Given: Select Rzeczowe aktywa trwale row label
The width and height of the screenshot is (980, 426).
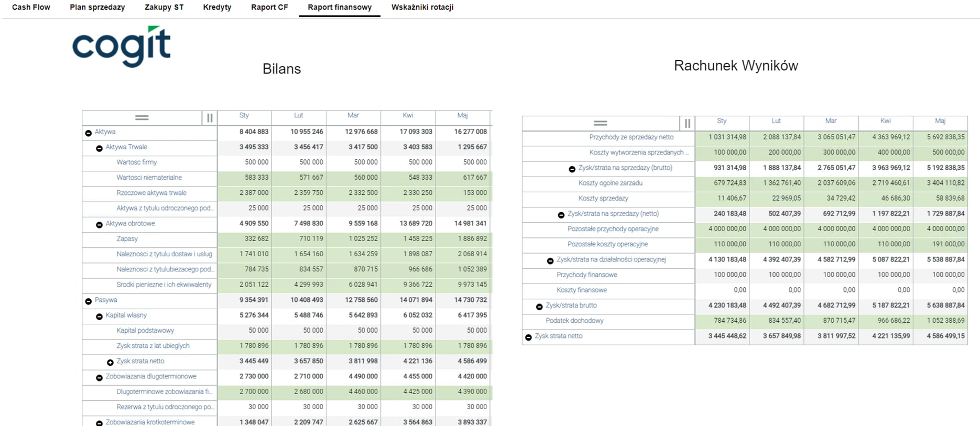Looking at the screenshot, I should pyautogui.click(x=151, y=193).
